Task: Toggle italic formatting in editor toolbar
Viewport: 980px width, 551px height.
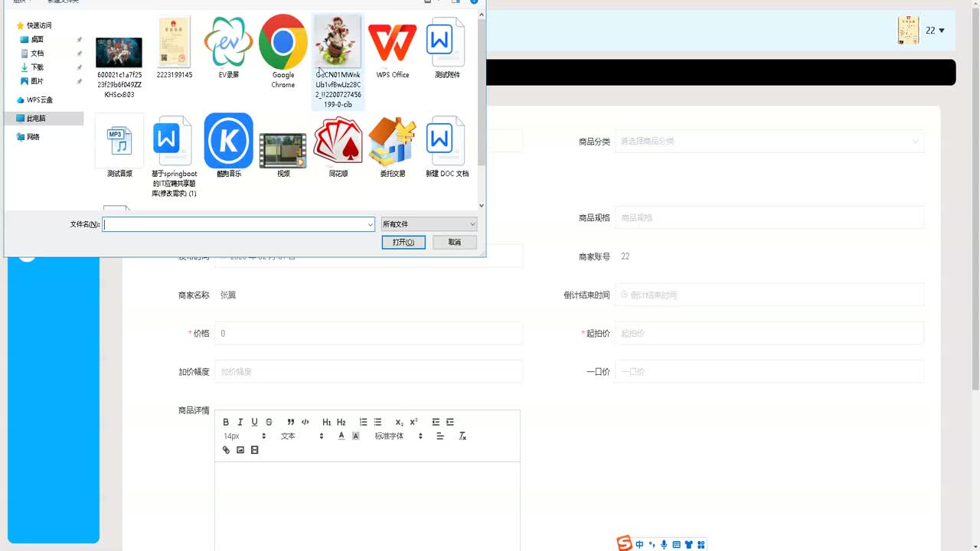Action: click(x=240, y=422)
